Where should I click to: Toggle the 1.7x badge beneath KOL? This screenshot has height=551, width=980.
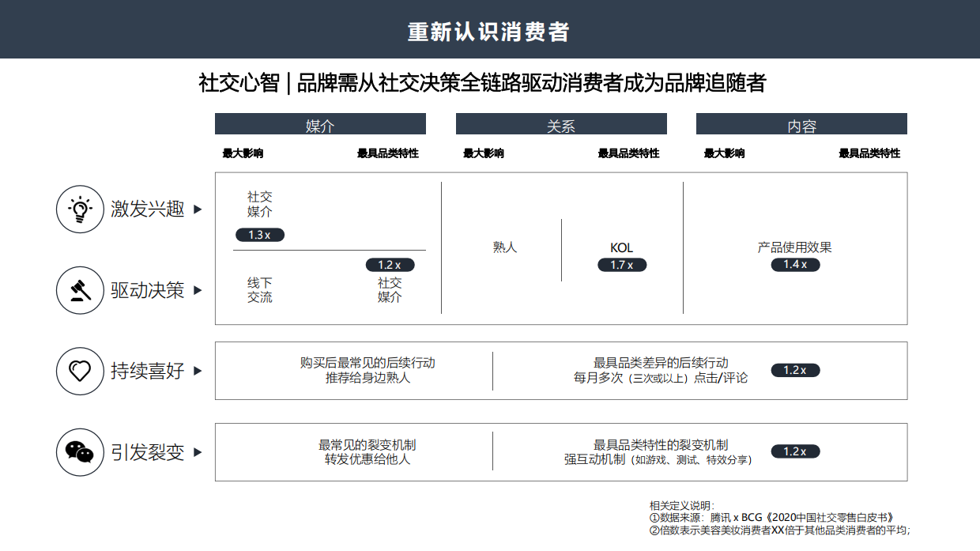click(x=622, y=265)
